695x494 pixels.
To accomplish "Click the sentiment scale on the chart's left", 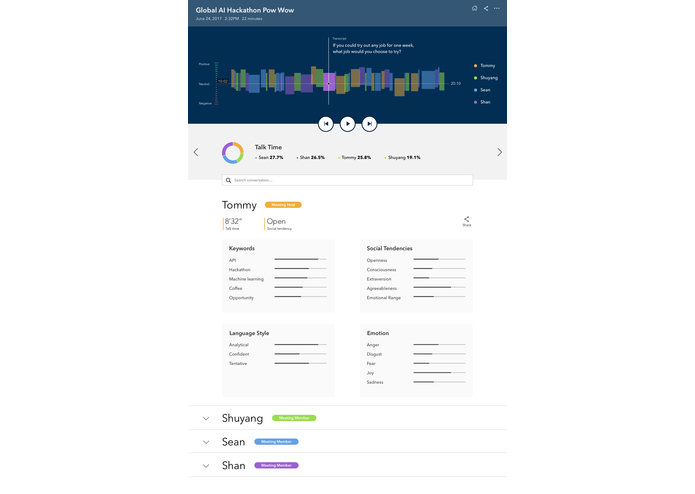I will 216,83.
